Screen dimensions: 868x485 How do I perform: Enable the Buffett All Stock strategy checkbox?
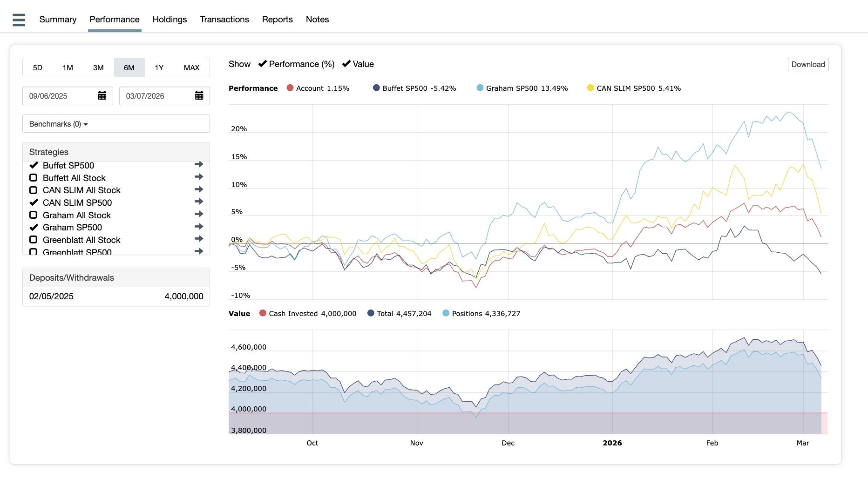coord(34,178)
